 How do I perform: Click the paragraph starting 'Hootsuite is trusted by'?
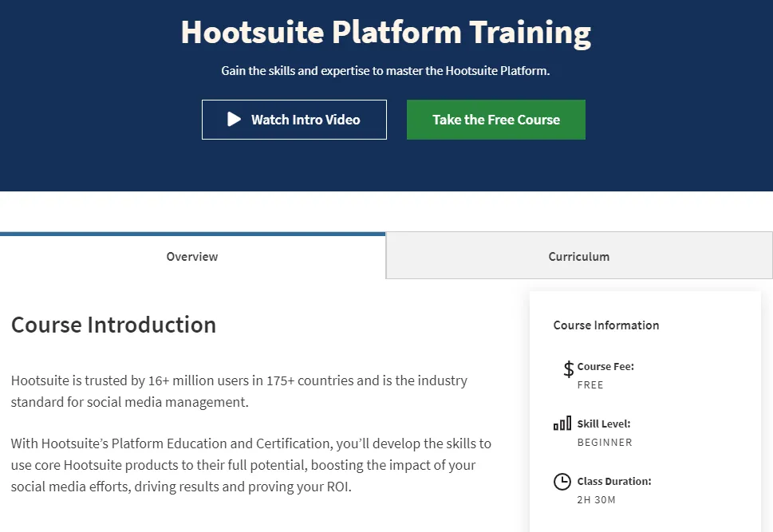click(x=239, y=391)
